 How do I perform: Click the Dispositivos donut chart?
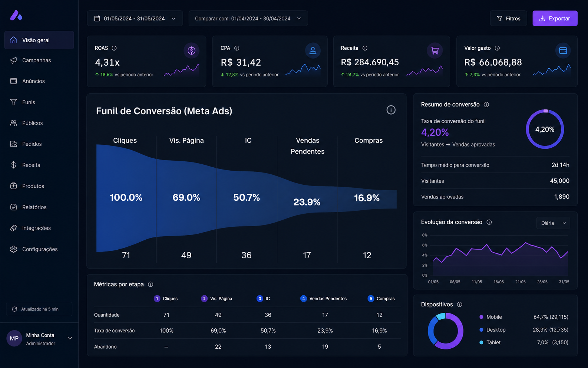click(x=446, y=331)
